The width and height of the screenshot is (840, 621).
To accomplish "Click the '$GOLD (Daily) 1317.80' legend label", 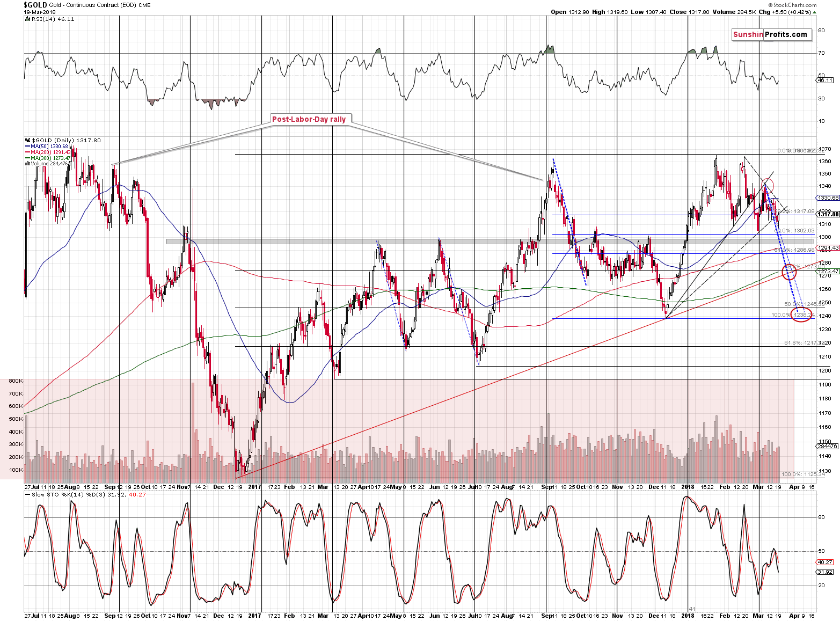I will tap(67, 140).
